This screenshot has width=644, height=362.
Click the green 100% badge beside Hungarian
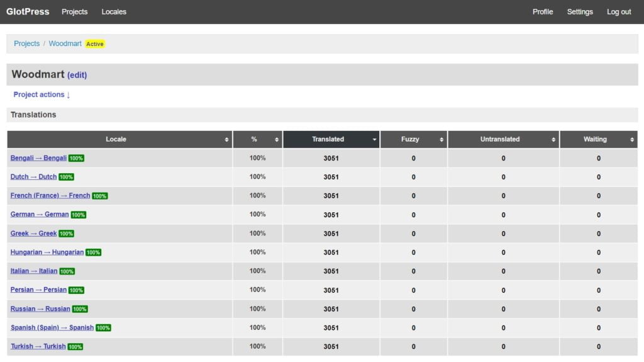tap(93, 252)
